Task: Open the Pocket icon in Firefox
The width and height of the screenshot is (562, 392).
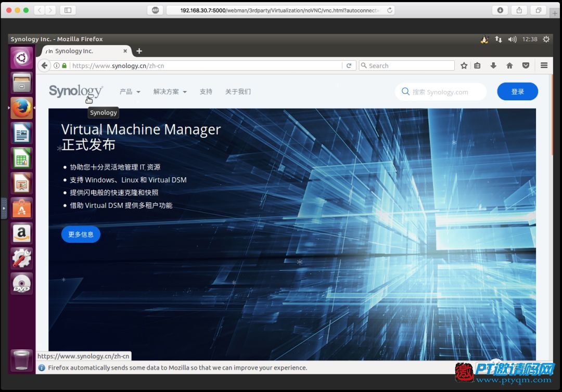Action: 526,66
